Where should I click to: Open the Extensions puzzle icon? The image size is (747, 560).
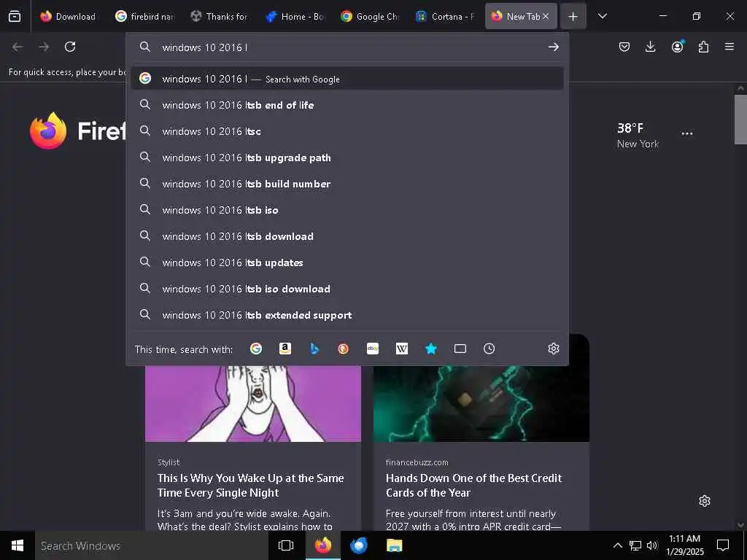coord(703,47)
